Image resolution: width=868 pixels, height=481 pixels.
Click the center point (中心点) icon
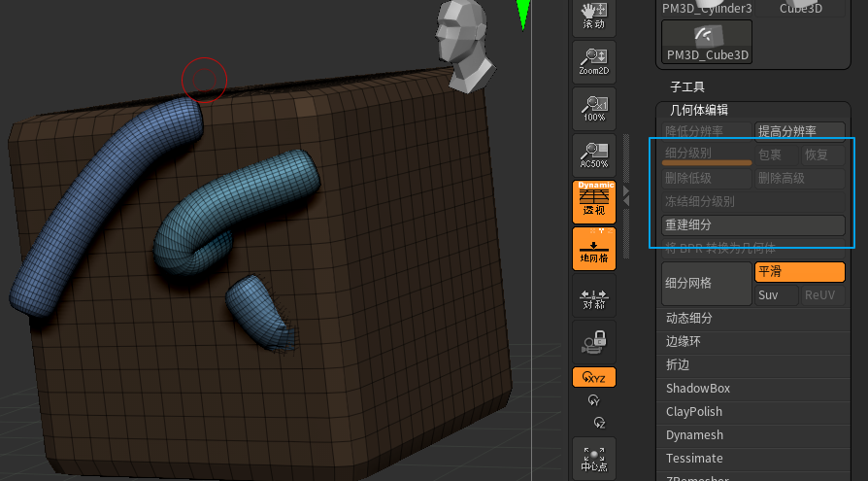[x=594, y=459]
